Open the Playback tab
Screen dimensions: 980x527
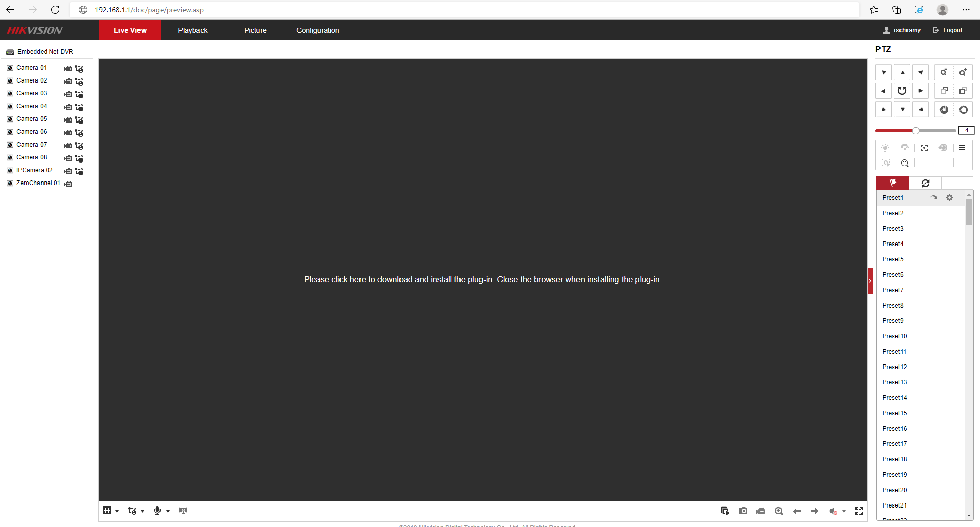point(193,30)
